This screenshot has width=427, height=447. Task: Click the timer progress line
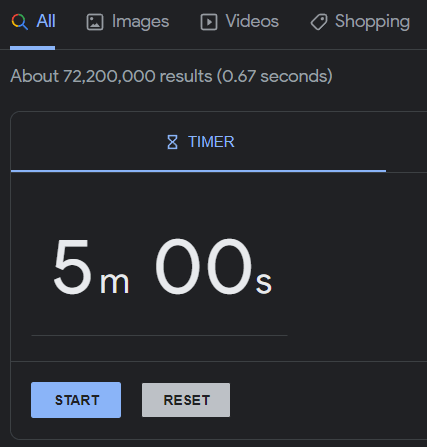(x=159, y=336)
